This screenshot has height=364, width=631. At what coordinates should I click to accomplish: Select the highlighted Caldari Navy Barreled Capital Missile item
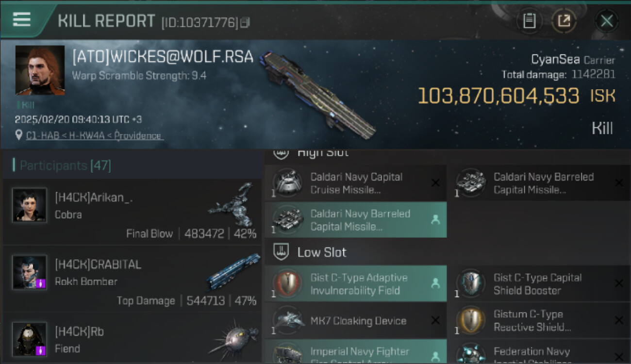(355, 220)
